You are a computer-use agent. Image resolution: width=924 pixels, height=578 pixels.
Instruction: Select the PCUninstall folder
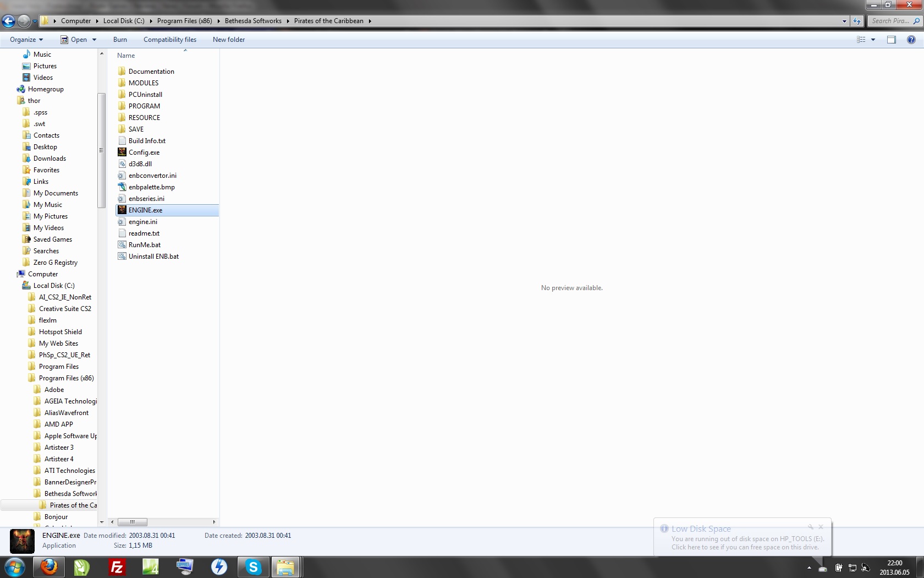point(145,95)
